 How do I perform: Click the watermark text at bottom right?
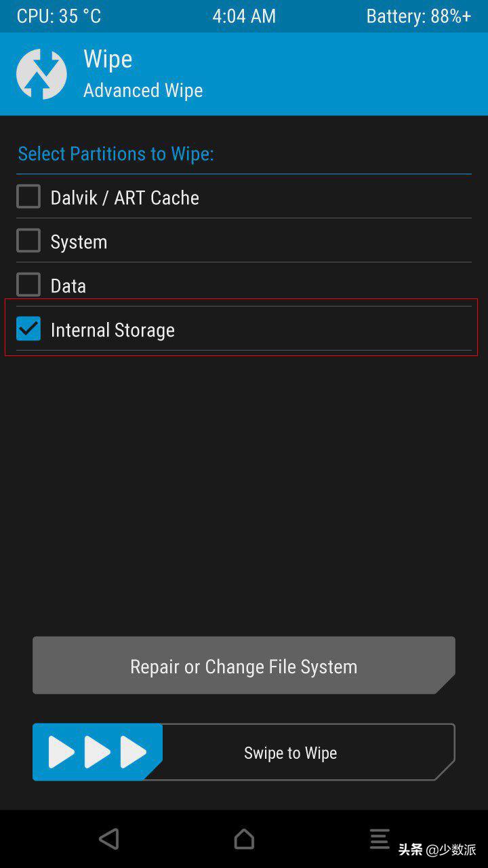(x=437, y=850)
